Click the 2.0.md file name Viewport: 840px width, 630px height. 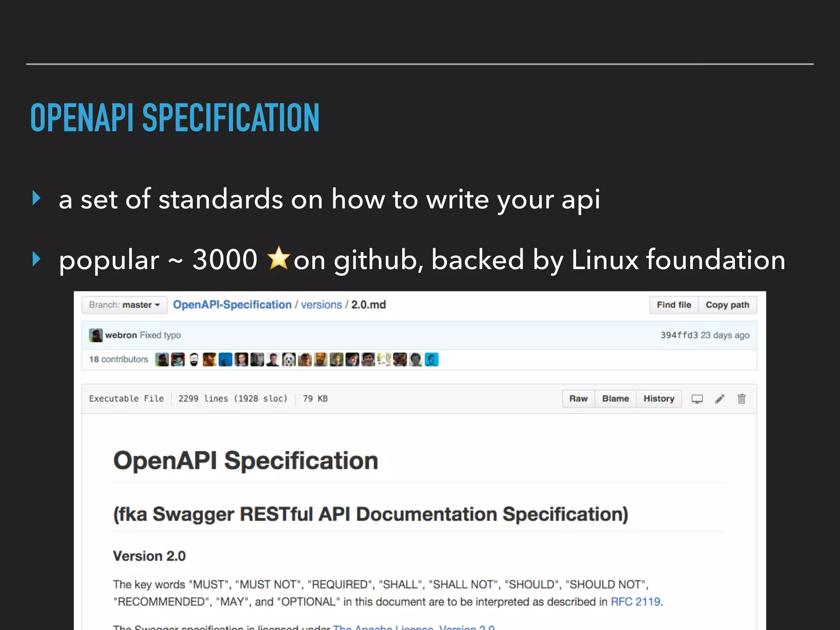pos(368,305)
